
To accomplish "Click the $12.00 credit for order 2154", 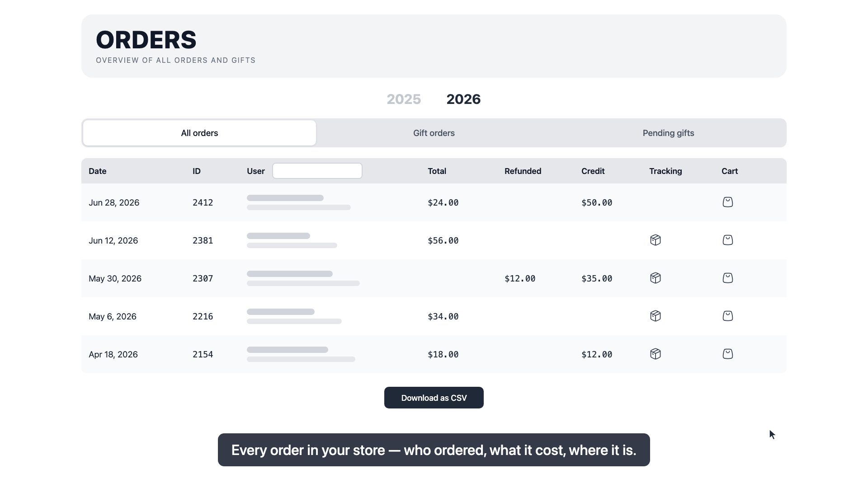I will tap(597, 354).
